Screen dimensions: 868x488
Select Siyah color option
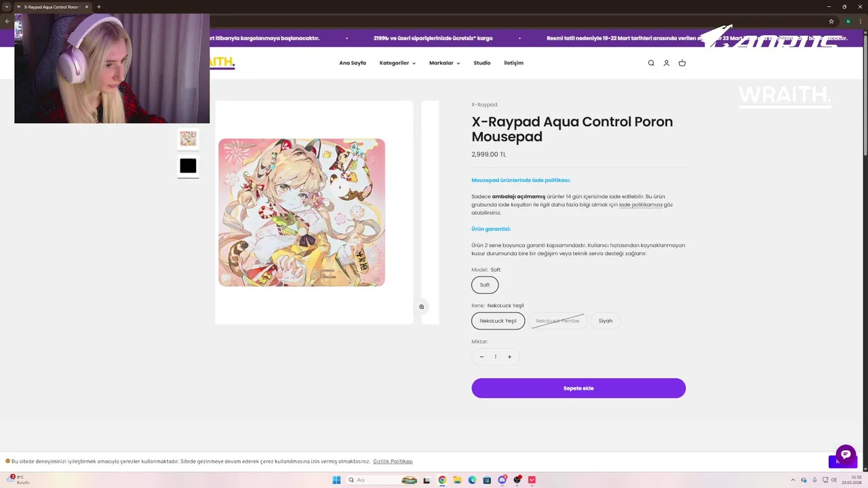click(x=606, y=321)
